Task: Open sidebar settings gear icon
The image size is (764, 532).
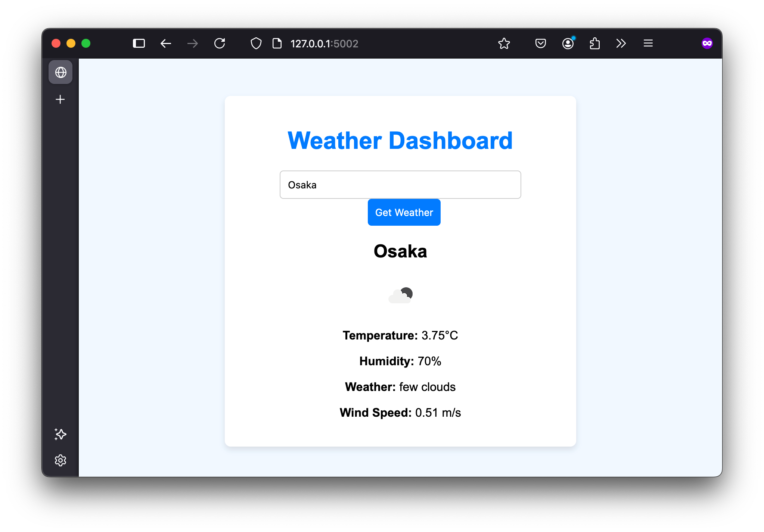Action: (60, 460)
